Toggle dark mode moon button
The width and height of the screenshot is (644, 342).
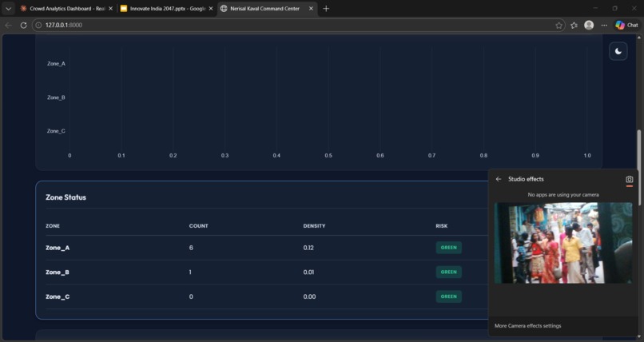(x=618, y=51)
